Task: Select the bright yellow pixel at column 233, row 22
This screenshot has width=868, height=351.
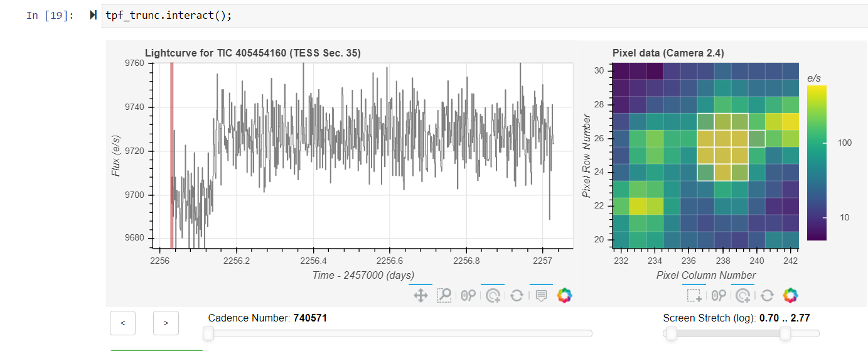Action: [x=638, y=206]
